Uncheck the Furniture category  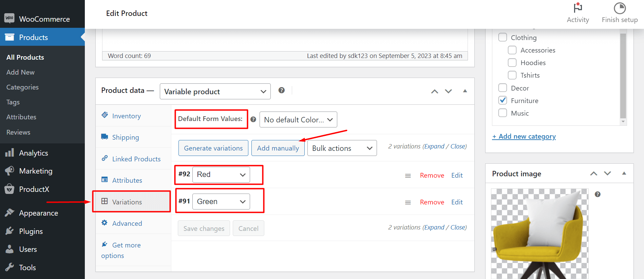coord(503,100)
